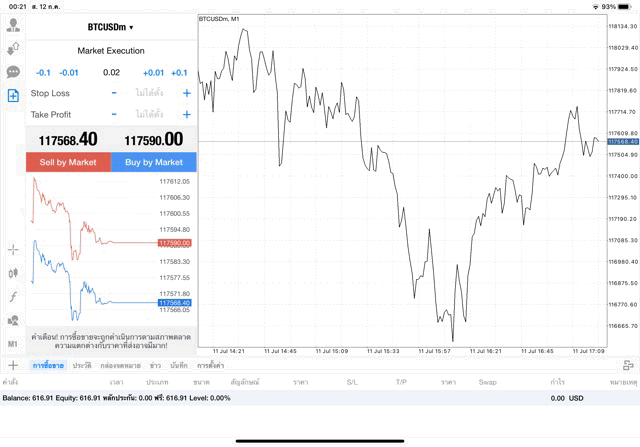Click Sell by Market button
This screenshot has height=447, width=640.
pyautogui.click(x=68, y=162)
